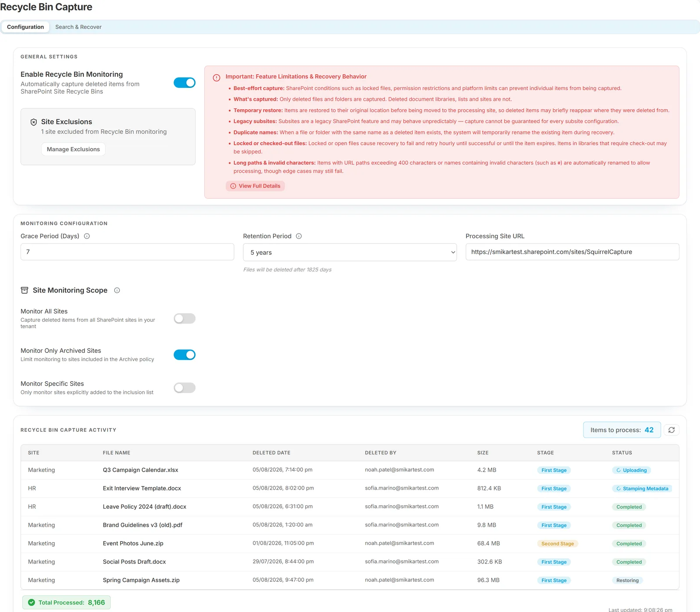
Task: Click Leave Policy 2024 (draft).docx file name
Action: click(144, 507)
